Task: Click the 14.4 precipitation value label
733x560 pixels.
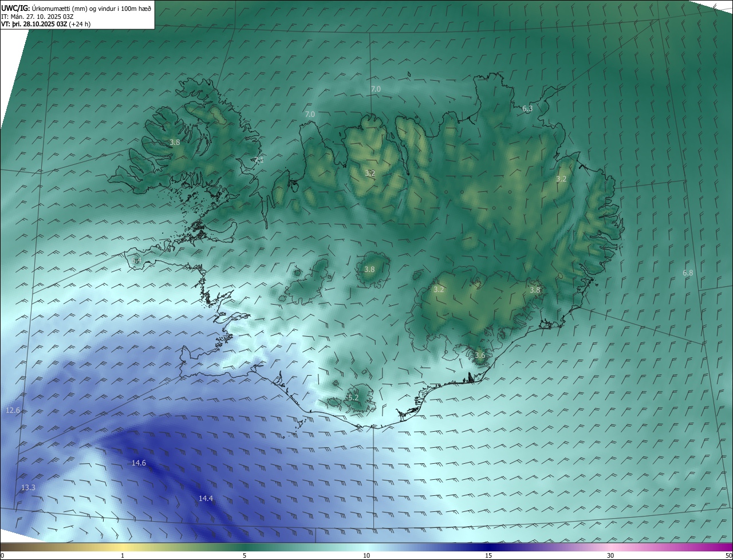Action: coord(206,499)
